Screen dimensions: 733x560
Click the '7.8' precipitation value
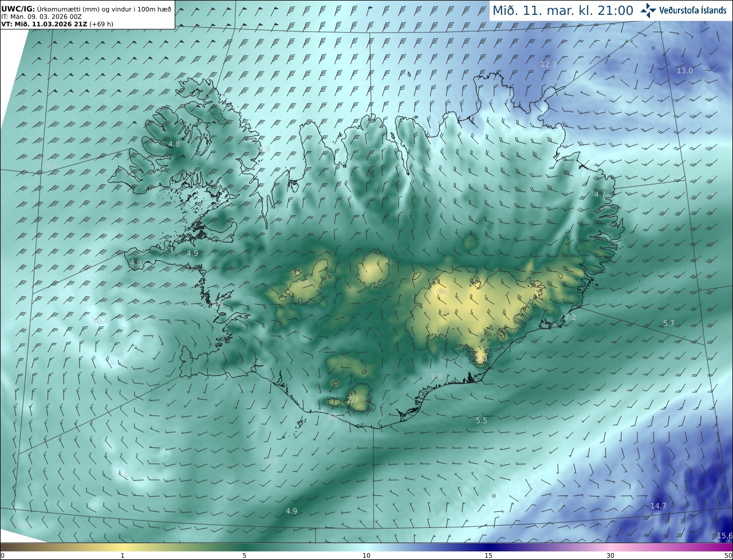pyautogui.click(x=436, y=376)
